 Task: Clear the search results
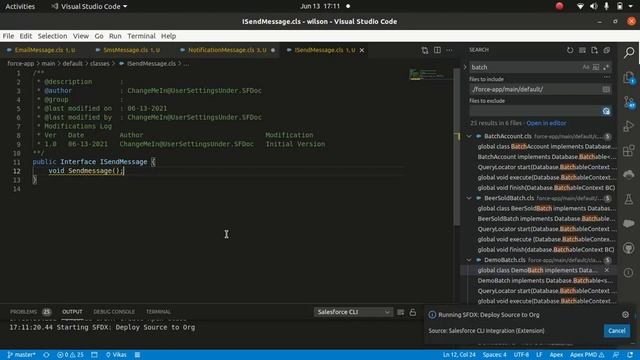click(582, 50)
